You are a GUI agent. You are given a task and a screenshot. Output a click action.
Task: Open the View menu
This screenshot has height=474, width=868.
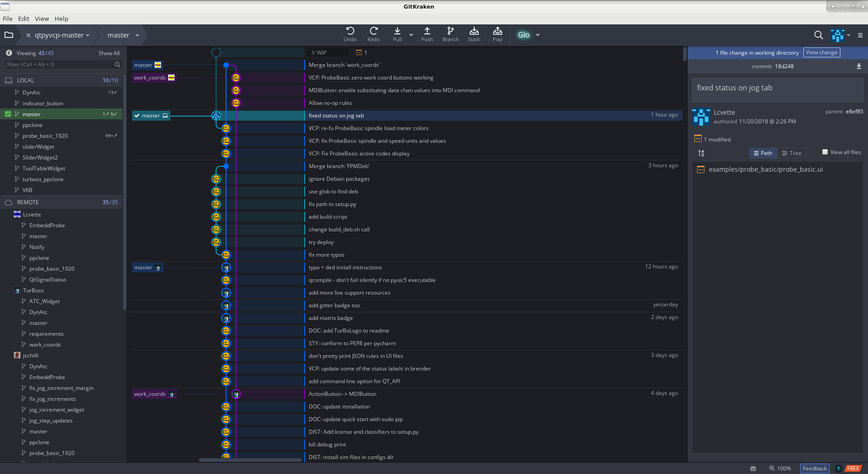click(x=42, y=19)
